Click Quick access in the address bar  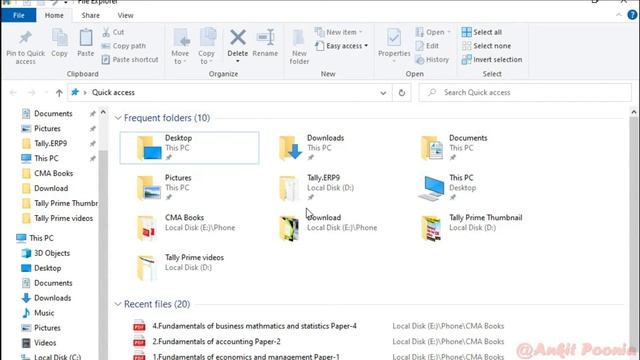[113, 93]
